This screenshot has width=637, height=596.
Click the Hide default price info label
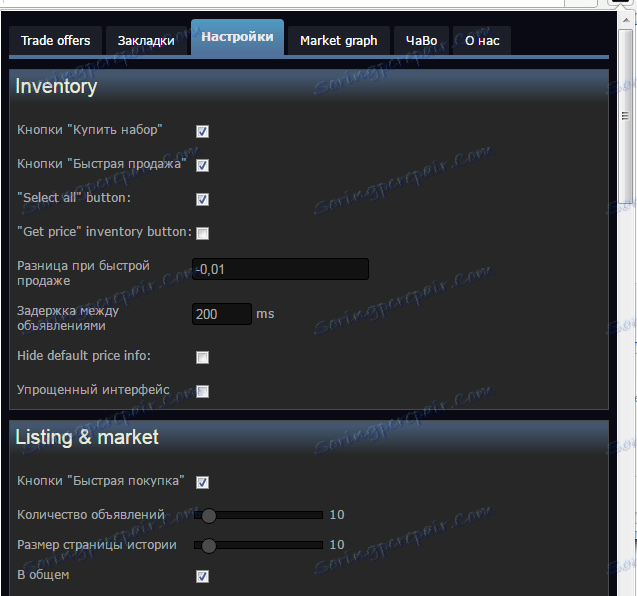pyautogui.click(x=84, y=355)
